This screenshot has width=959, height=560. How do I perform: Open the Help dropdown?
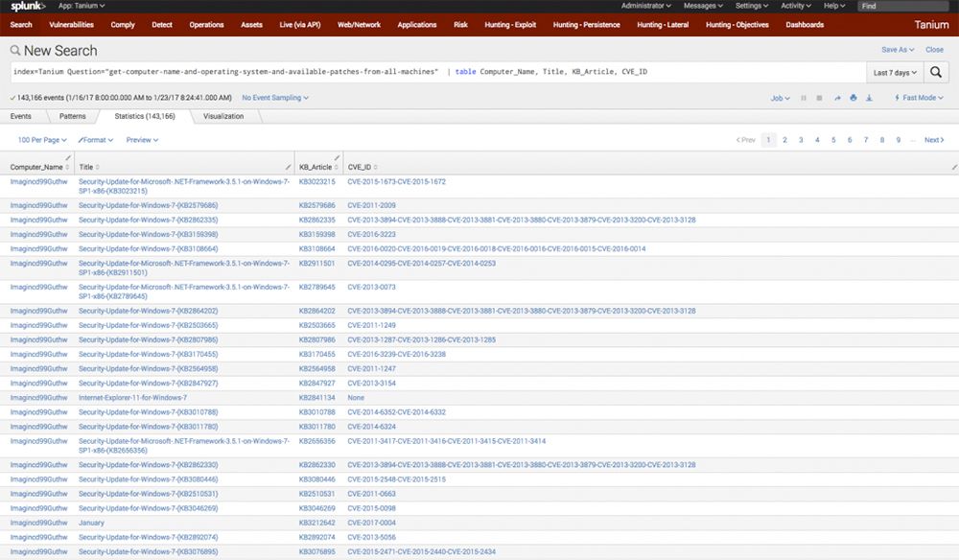tap(834, 6)
